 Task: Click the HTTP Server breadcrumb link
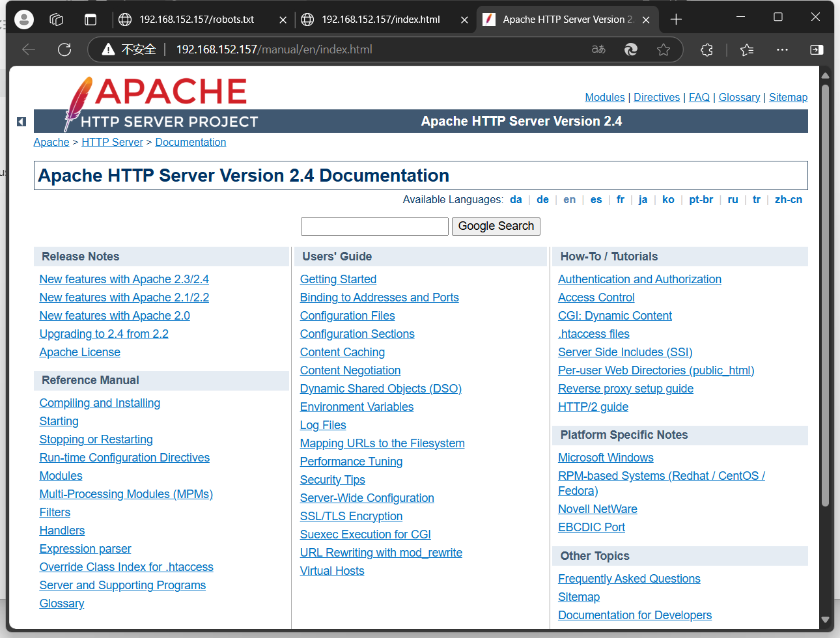tap(112, 142)
